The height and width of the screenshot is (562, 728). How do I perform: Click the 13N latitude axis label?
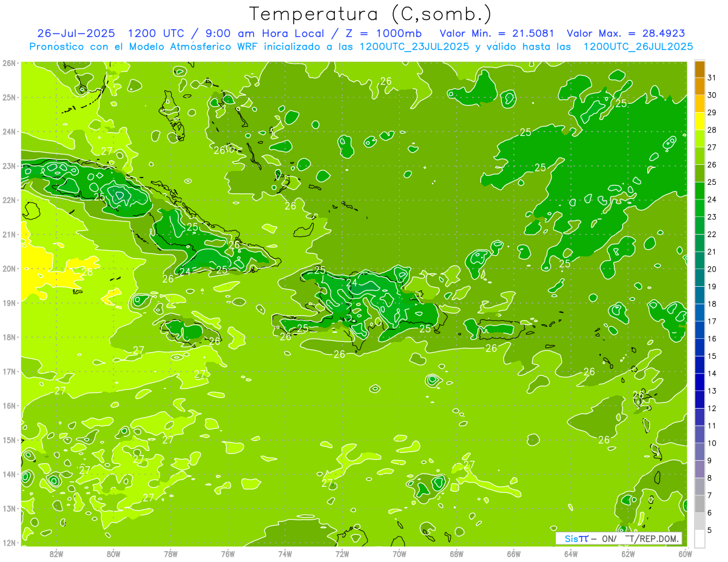click(x=9, y=509)
